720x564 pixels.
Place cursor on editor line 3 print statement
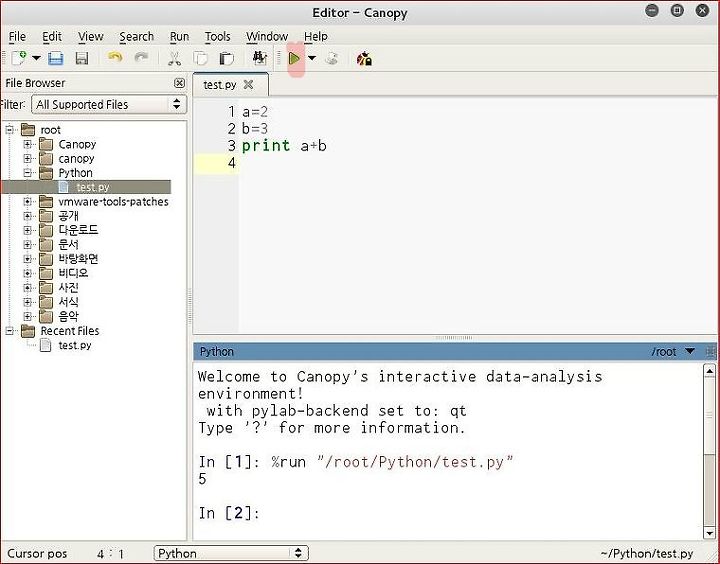coord(284,146)
